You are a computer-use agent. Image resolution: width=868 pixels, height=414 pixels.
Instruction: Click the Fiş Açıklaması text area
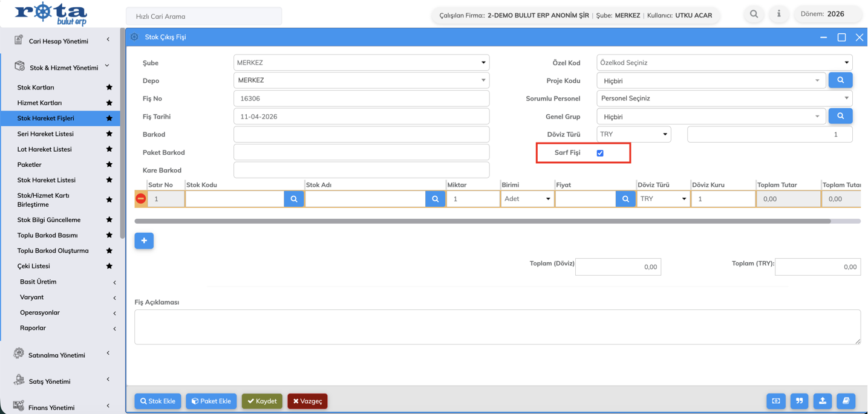497,327
